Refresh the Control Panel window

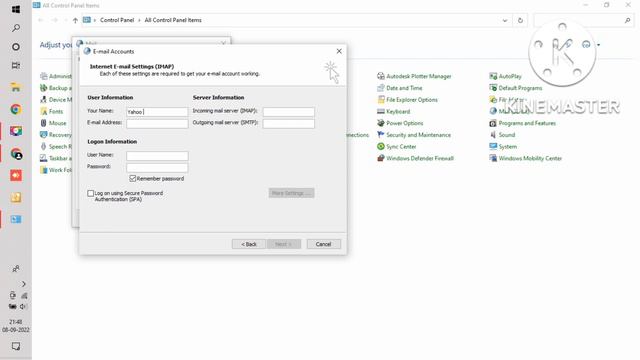point(520,20)
